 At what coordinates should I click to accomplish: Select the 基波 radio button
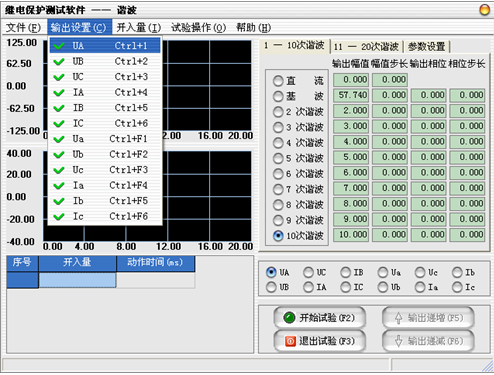278,96
